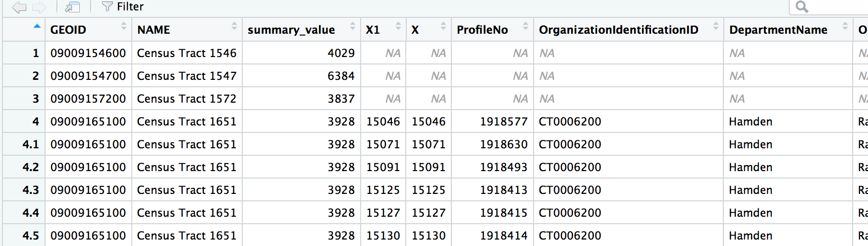This screenshot has width=868, height=246.
Task: Sort table by GEOID sort arrows
Action: pyautogui.click(x=124, y=27)
